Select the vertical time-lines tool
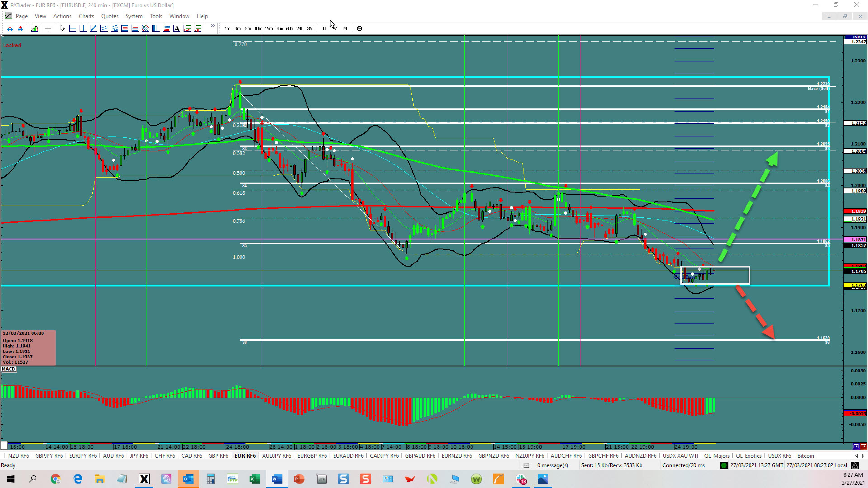This screenshot has width=868, height=488. tap(156, 29)
